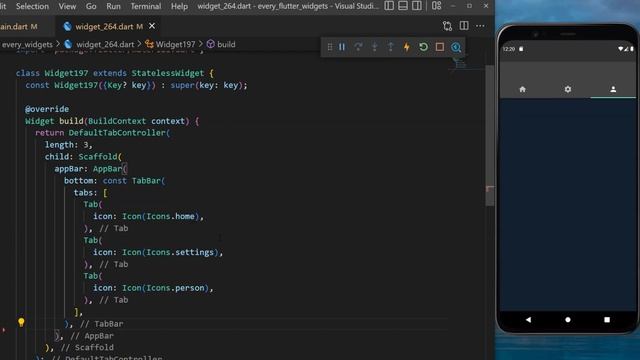The image size is (640, 360).
Task: Tap the Android recents square button
Action: (x=607, y=320)
